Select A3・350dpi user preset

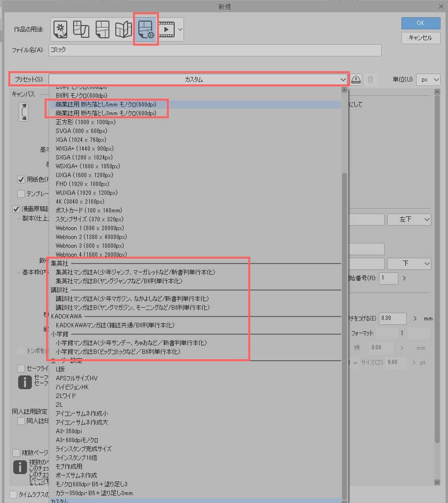[x=195, y=431]
